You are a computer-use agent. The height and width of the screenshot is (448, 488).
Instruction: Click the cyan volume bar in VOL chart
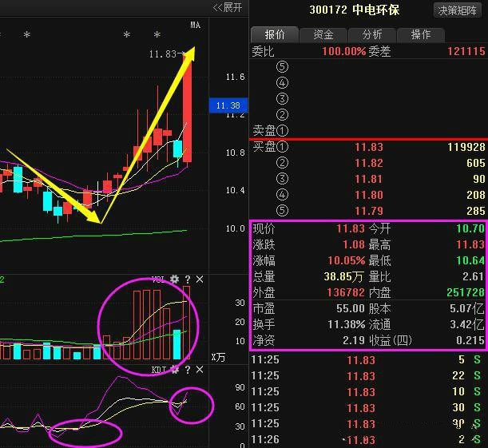point(177,344)
